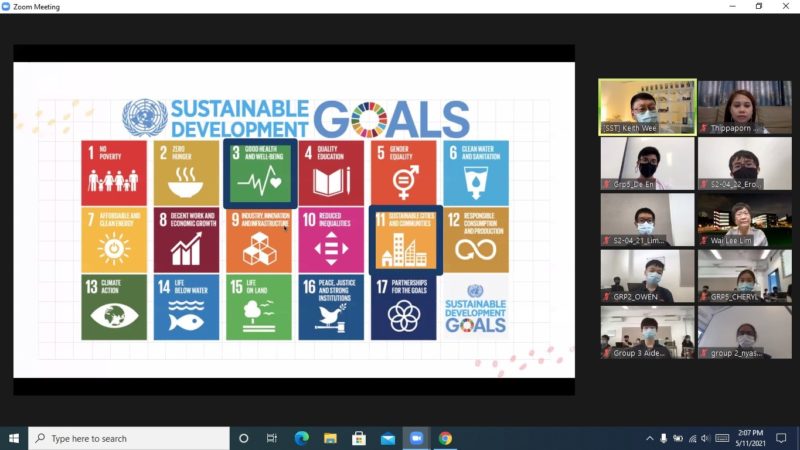Select the Thippaporn participant video tile
This screenshot has height=450, width=800.
pos(744,107)
